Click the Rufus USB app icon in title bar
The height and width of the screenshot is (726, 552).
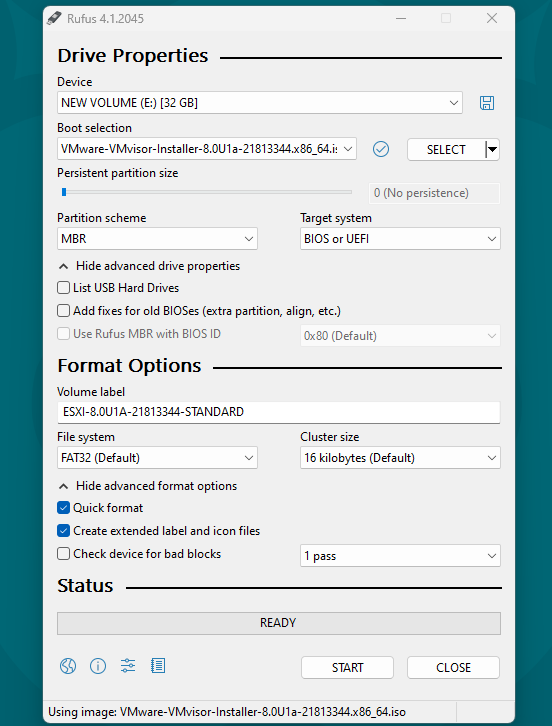click(x=54, y=19)
